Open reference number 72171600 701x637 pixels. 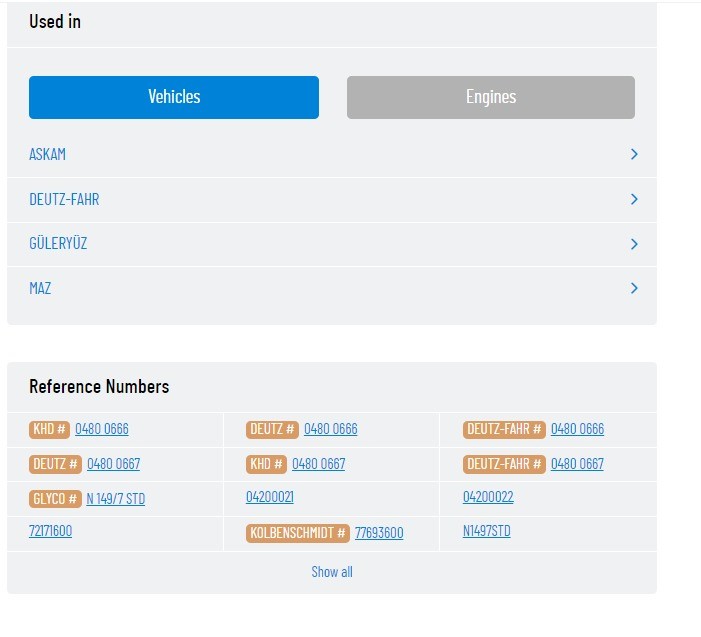coord(51,531)
